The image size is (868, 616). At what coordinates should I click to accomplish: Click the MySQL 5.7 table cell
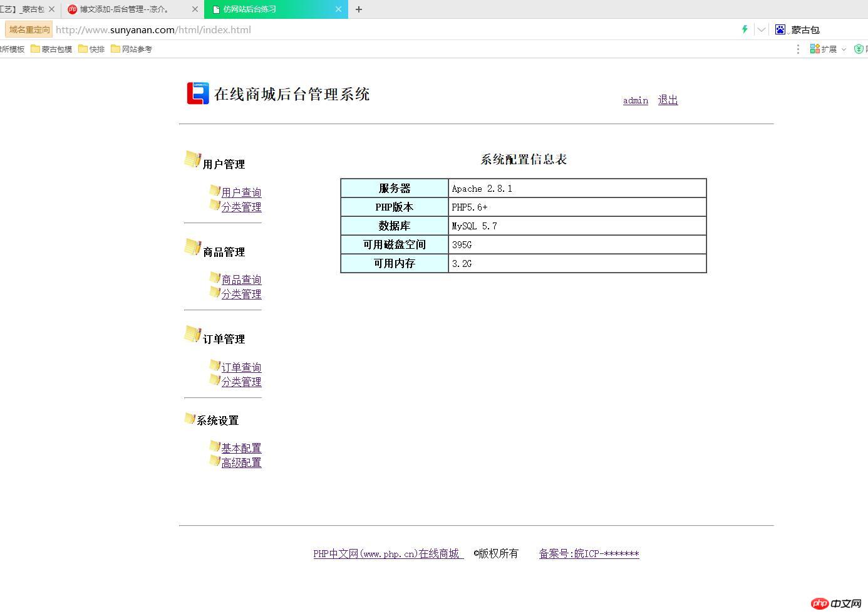pos(577,226)
